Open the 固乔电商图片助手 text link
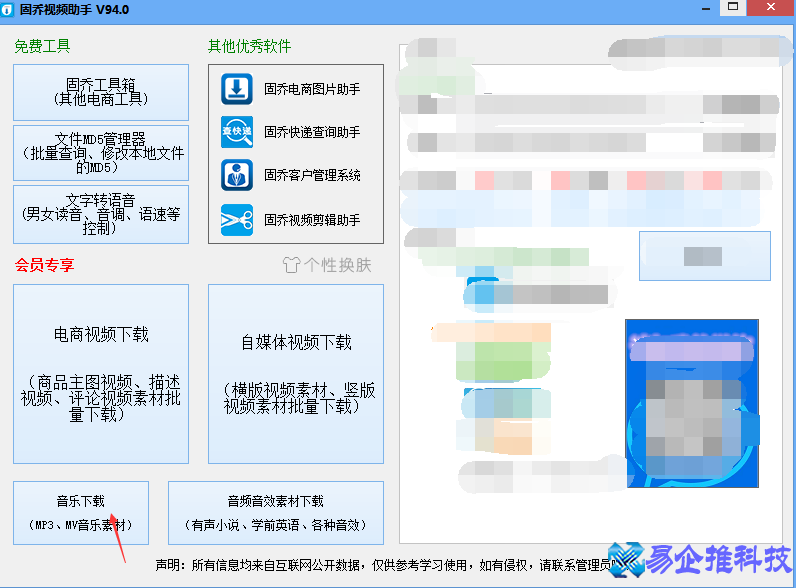 click(312, 89)
